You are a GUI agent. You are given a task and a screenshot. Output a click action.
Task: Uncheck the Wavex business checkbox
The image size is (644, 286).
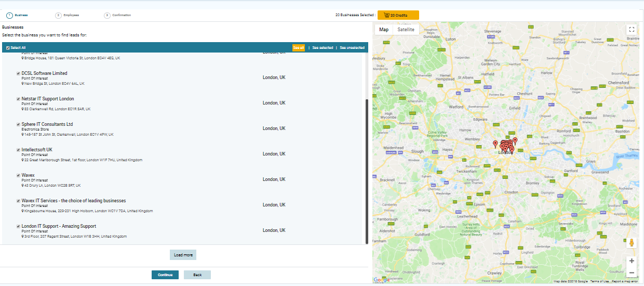[18, 175]
